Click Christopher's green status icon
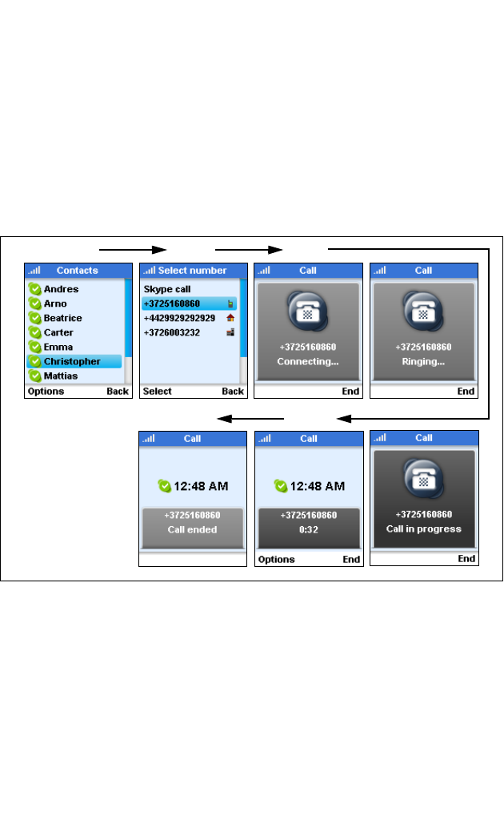Screen dimensions: 504x836 (x=35, y=361)
